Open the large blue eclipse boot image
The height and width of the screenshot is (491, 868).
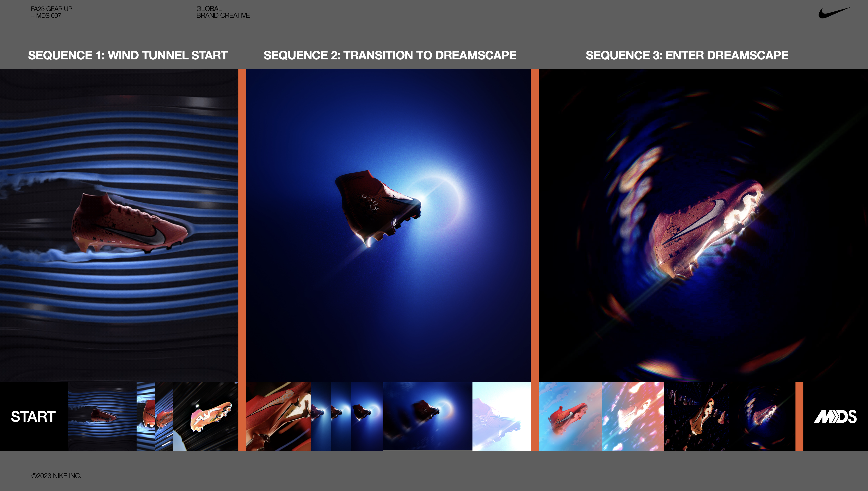click(388, 225)
